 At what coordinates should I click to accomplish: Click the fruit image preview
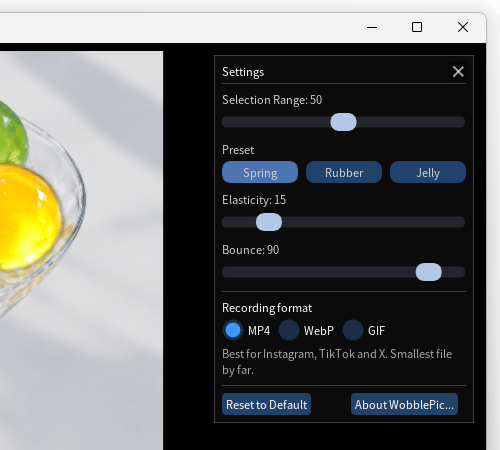click(81, 250)
